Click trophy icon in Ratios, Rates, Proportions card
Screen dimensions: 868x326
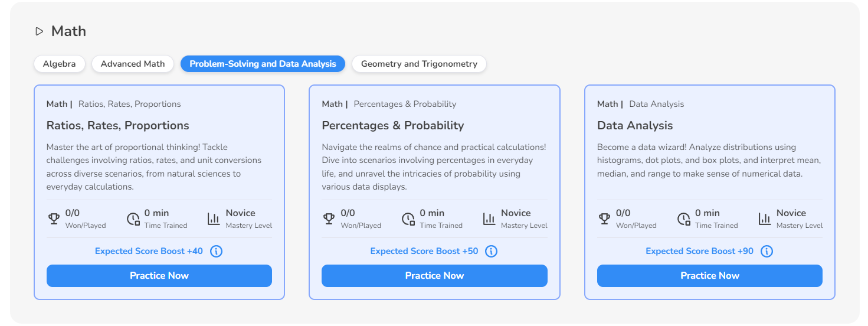click(x=54, y=219)
